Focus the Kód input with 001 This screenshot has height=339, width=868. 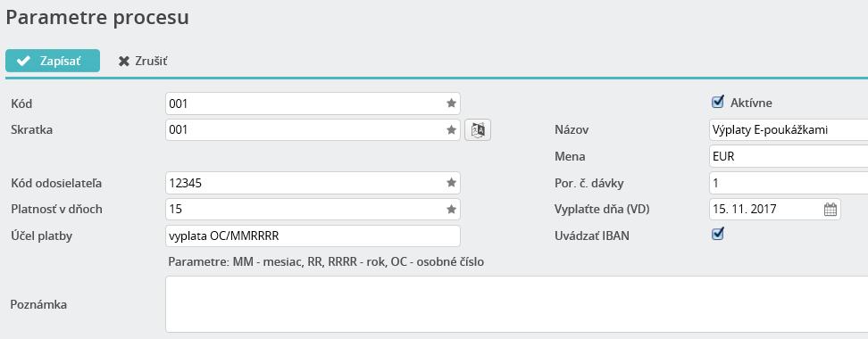pos(313,103)
